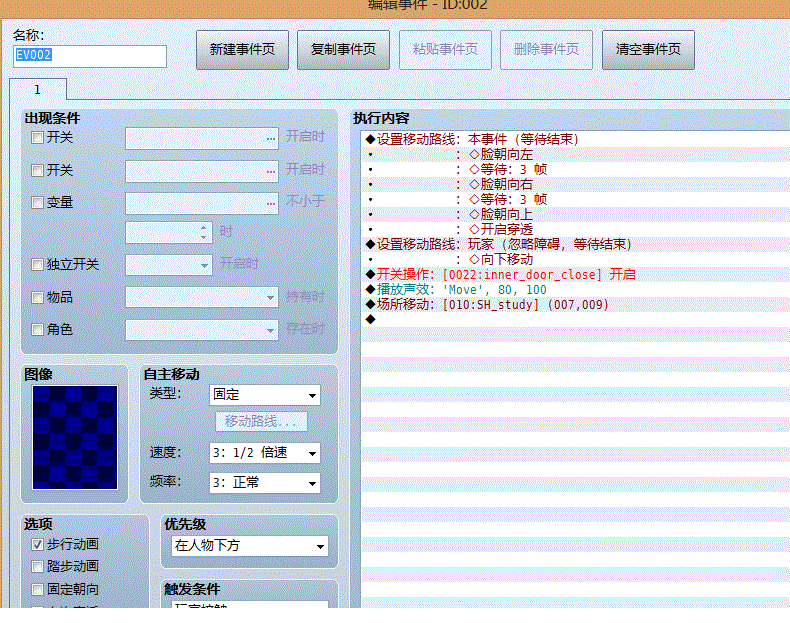Open the 变量 selector field
790x623 pixels.
click(x=202, y=203)
